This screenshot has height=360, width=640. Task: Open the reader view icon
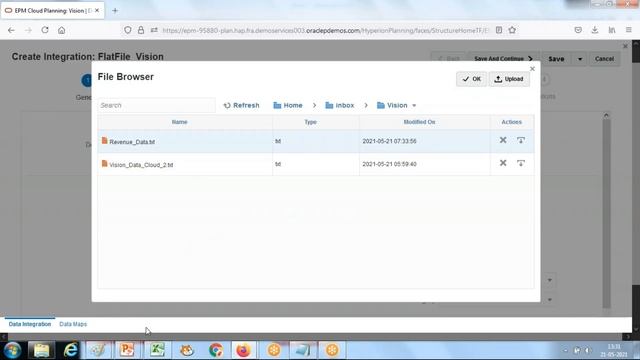[x=499, y=30]
